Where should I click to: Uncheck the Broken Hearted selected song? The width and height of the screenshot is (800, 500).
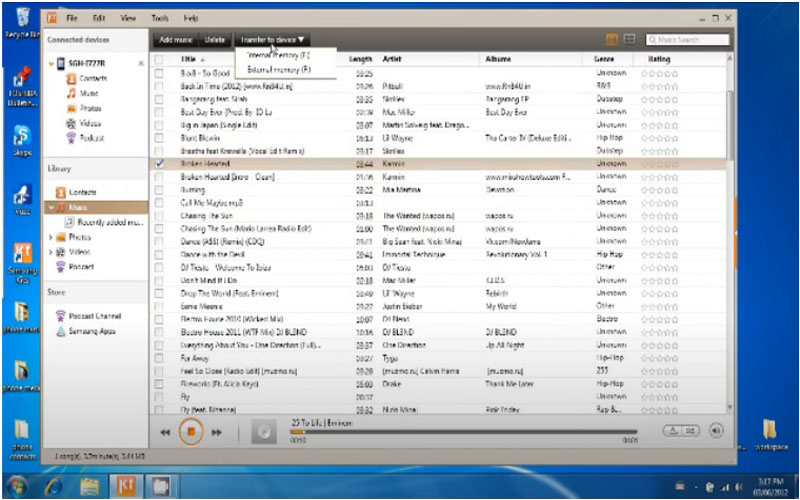(x=159, y=164)
